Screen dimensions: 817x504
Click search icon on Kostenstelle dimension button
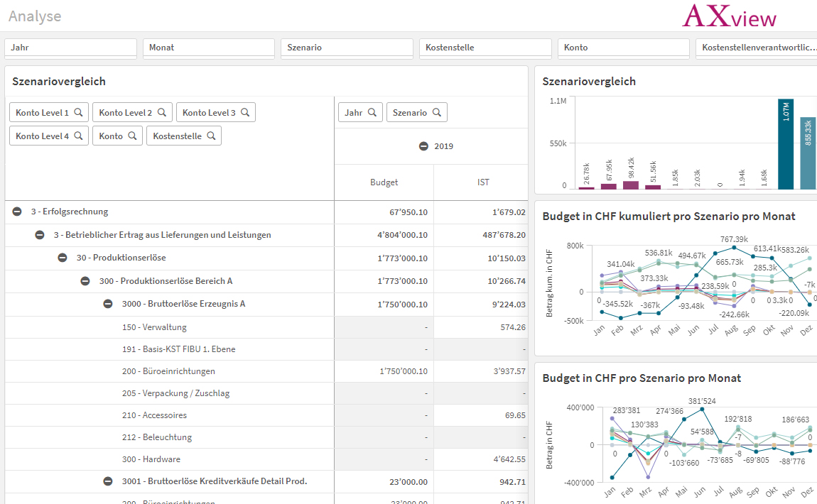[x=211, y=136]
